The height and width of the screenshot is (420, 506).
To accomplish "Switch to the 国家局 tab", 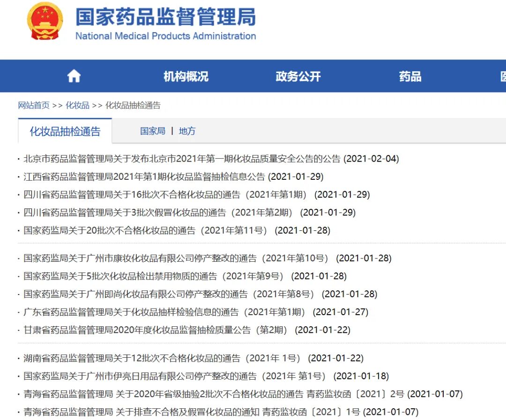I will click(x=152, y=132).
